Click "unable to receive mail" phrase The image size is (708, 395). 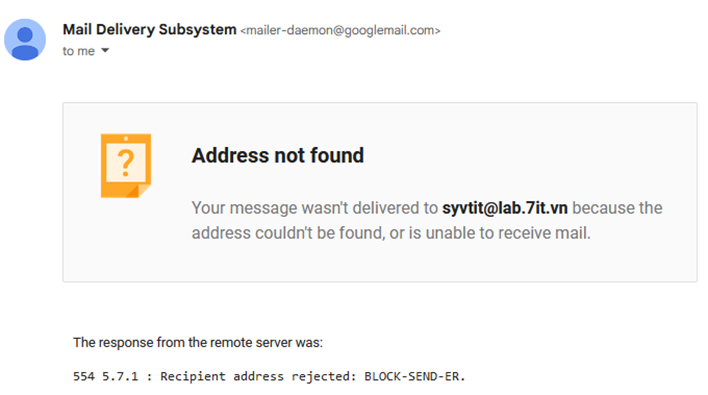click(x=508, y=233)
